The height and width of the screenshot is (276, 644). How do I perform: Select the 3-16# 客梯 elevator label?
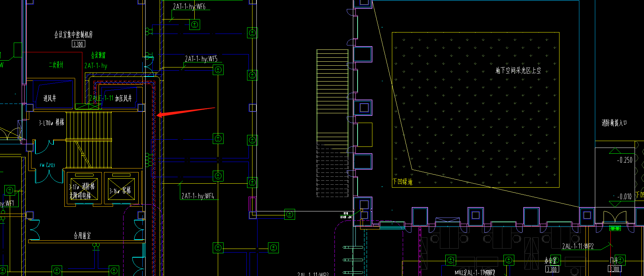(120, 191)
